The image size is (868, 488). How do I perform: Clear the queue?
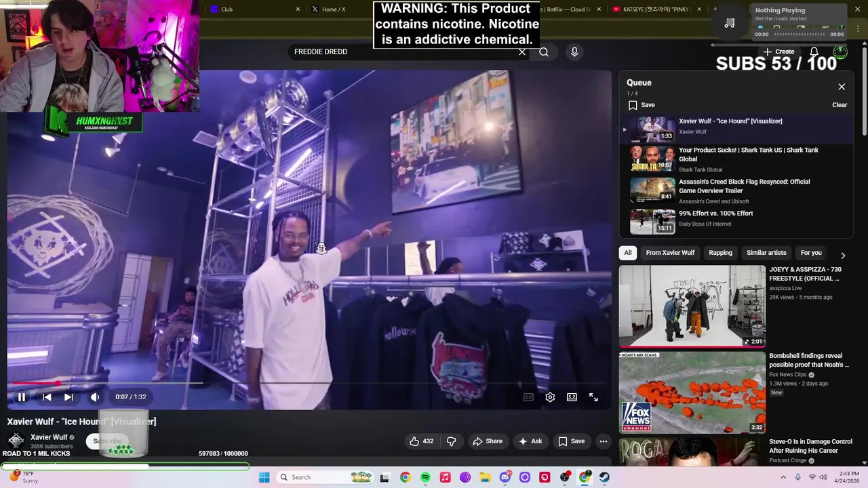[840, 105]
